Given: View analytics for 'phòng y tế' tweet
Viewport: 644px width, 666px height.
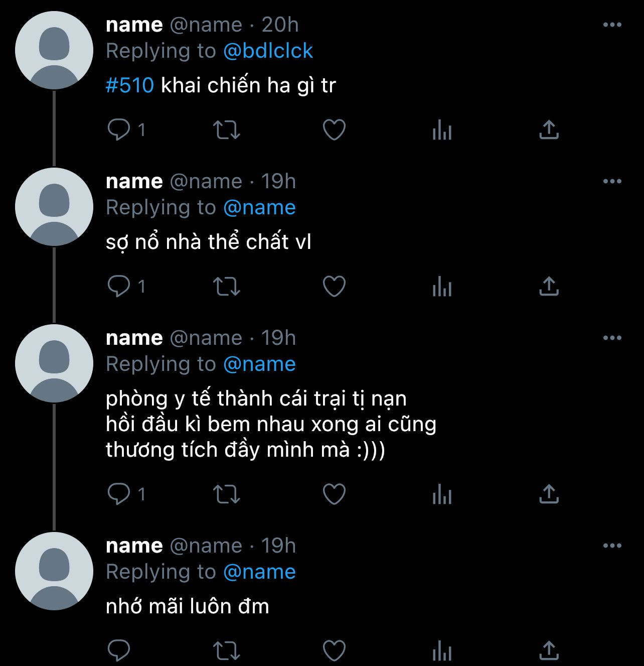Looking at the screenshot, I should tap(442, 494).
